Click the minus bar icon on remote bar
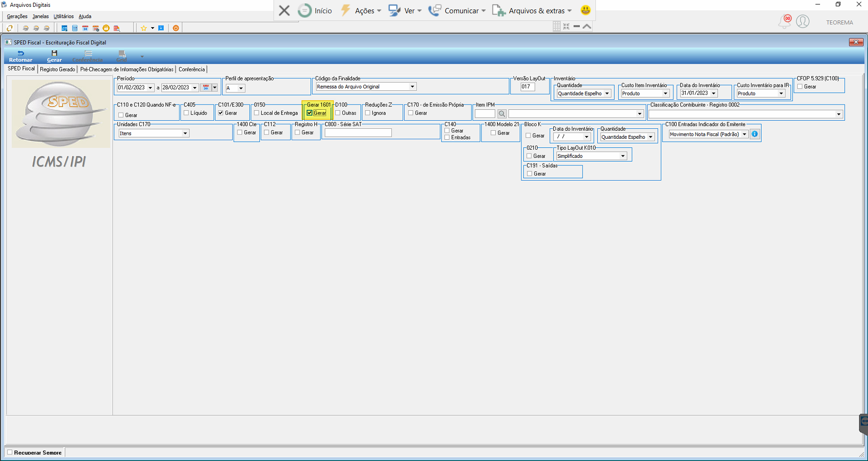The image size is (868, 461). (576, 27)
